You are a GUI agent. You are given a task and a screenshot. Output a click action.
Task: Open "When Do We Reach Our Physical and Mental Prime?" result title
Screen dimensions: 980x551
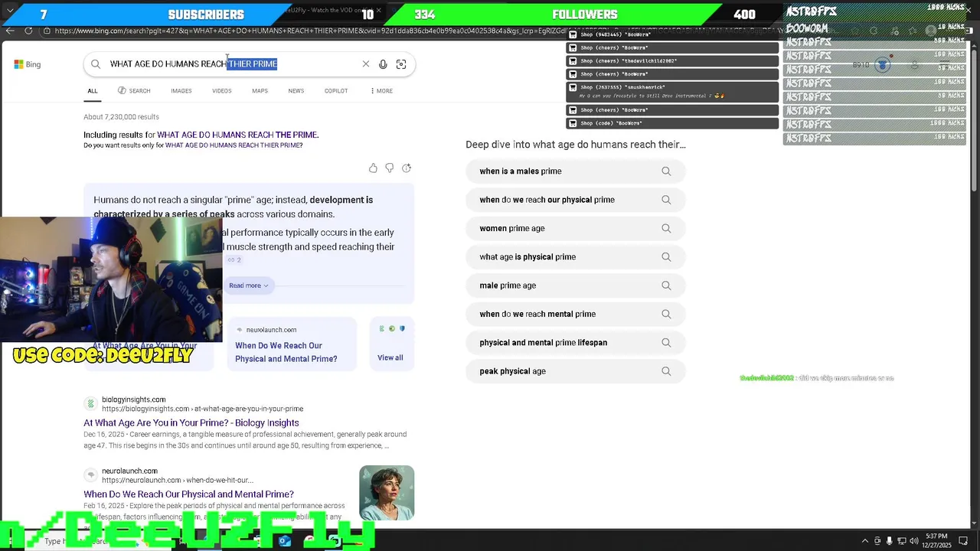click(x=188, y=494)
